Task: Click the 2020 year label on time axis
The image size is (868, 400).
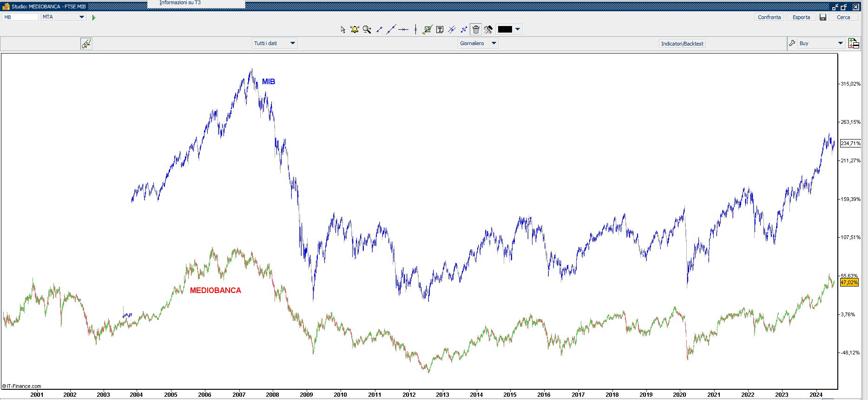Action: pyautogui.click(x=679, y=394)
